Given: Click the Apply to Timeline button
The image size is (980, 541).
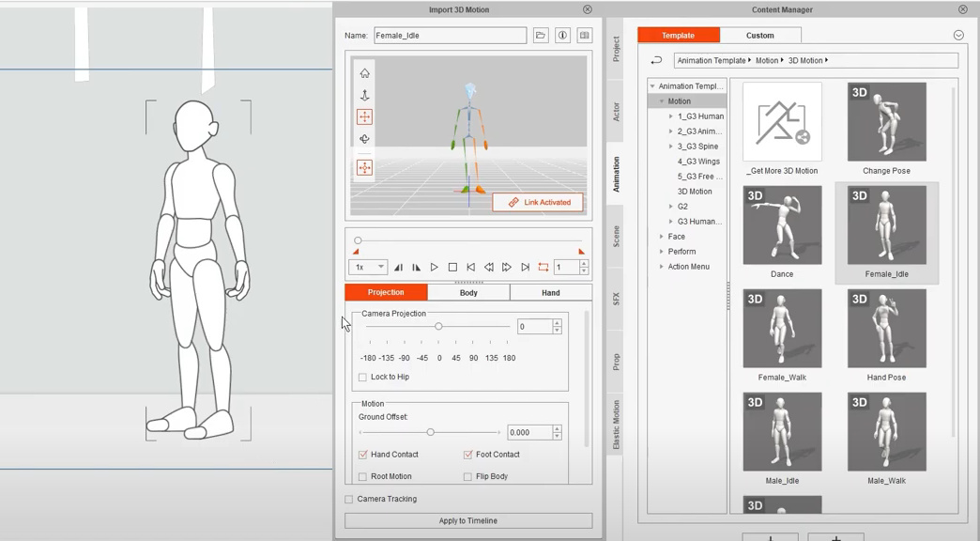Looking at the screenshot, I should pos(468,521).
